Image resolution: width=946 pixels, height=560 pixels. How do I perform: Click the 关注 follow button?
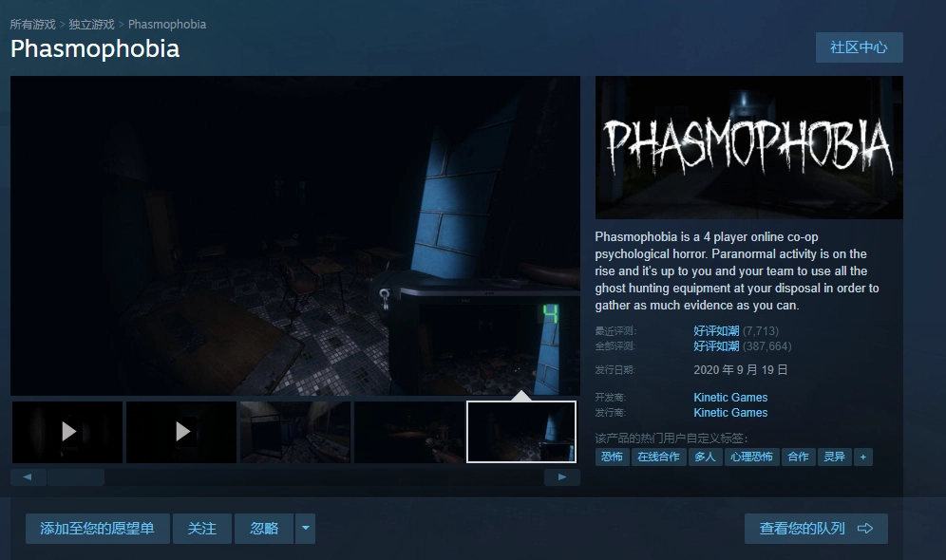[202, 529]
